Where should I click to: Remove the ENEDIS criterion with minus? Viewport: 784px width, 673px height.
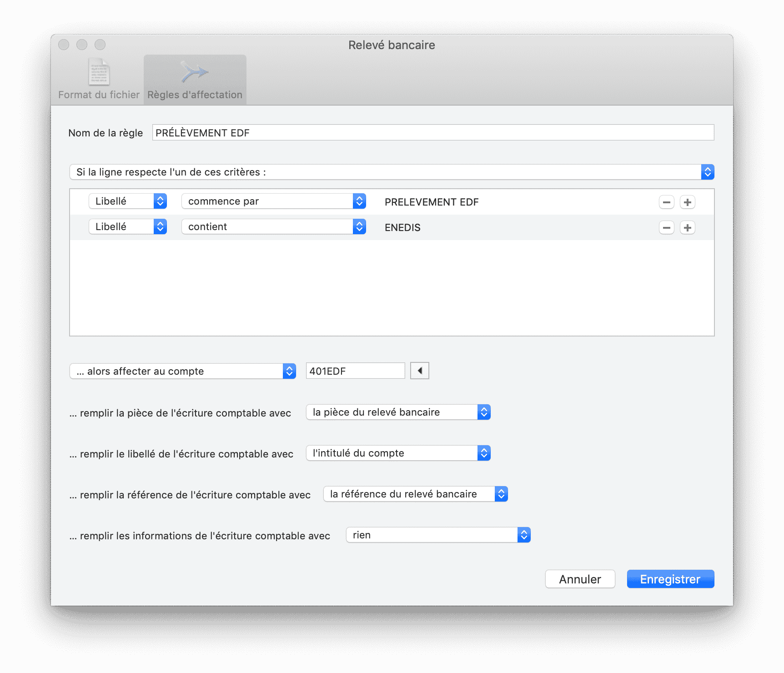[667, 227]
